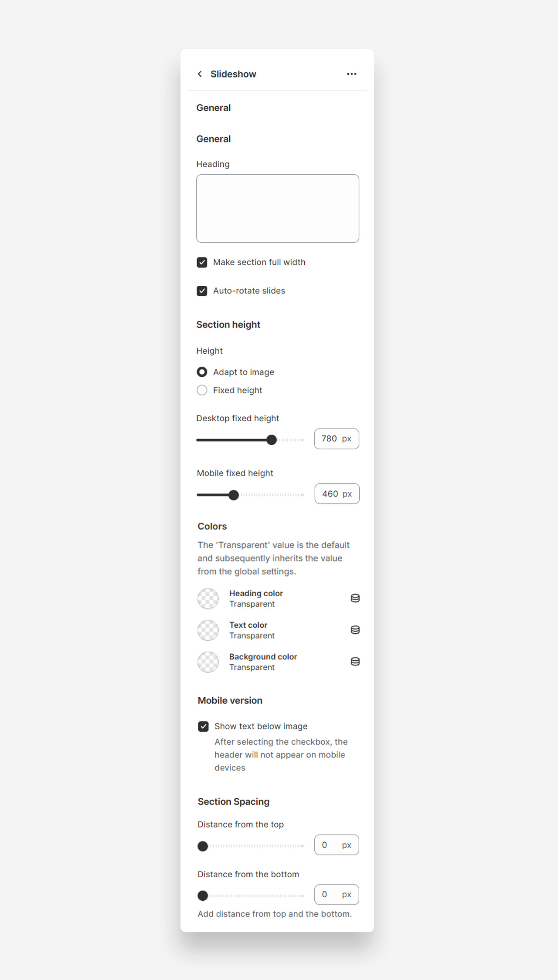Viewport: 558px width, 980px height.
Task: Choose the Fixed height radio option
Action: (x=202, y=390)
